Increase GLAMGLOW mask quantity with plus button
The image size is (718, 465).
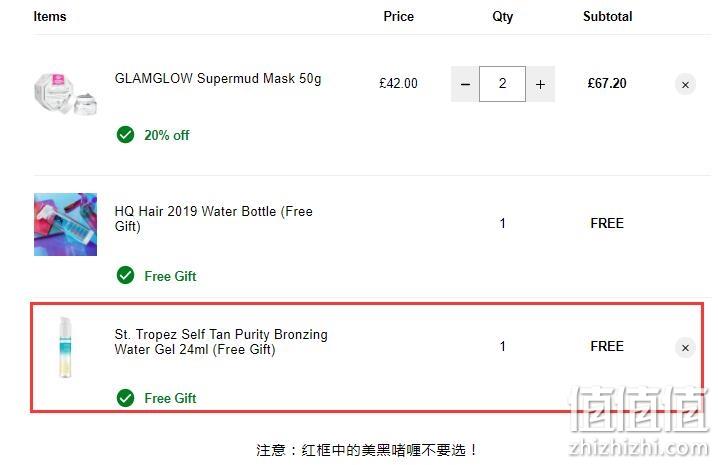click(x=540, y=84)
